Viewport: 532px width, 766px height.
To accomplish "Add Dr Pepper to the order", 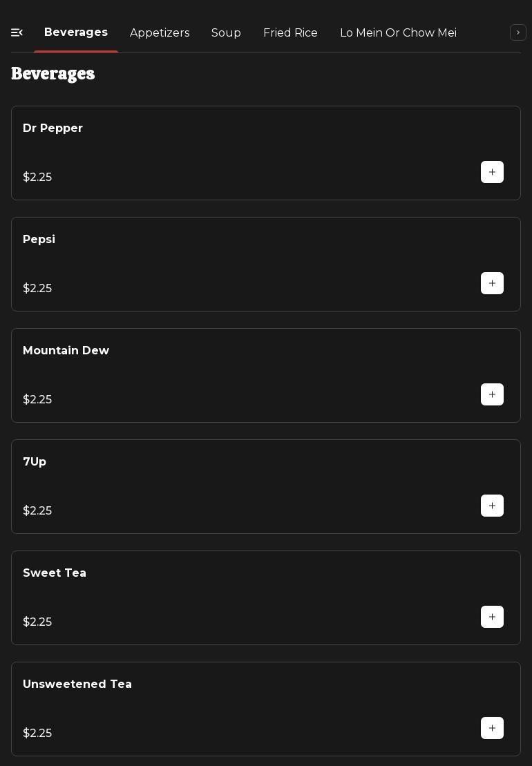I will [492, 172].
